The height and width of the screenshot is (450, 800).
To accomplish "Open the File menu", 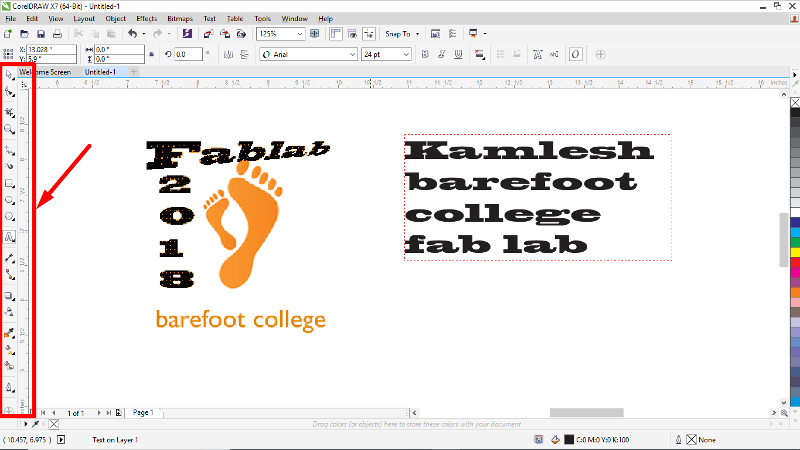I will click(11, 18).
